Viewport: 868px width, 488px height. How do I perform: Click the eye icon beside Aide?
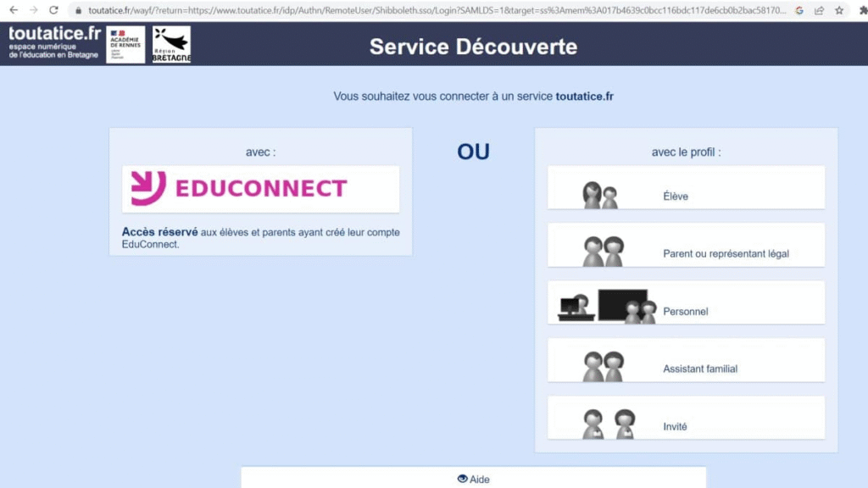462,479
